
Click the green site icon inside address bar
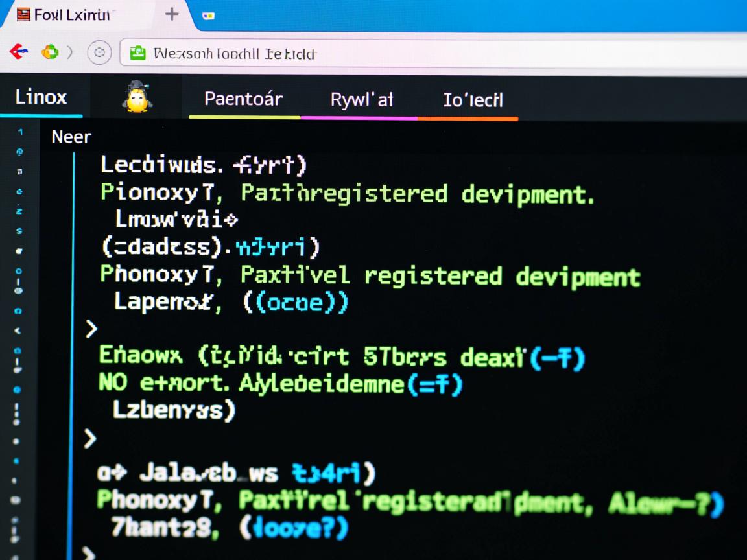(137, 53)
